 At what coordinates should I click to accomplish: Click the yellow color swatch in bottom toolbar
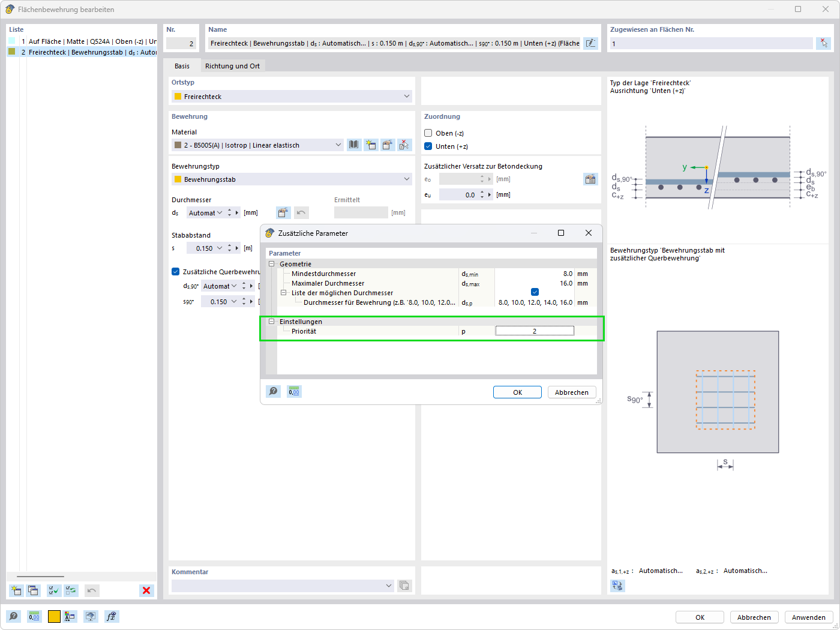coord(53,616)
